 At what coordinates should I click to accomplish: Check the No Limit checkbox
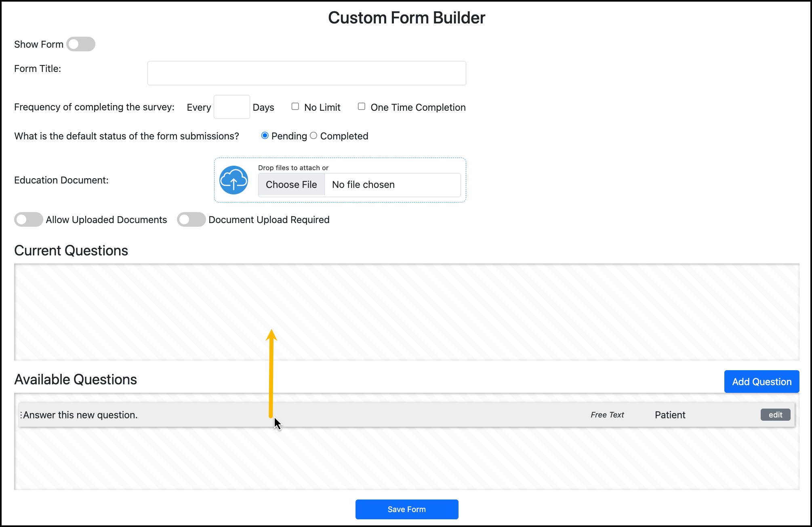tap(295, 107)
